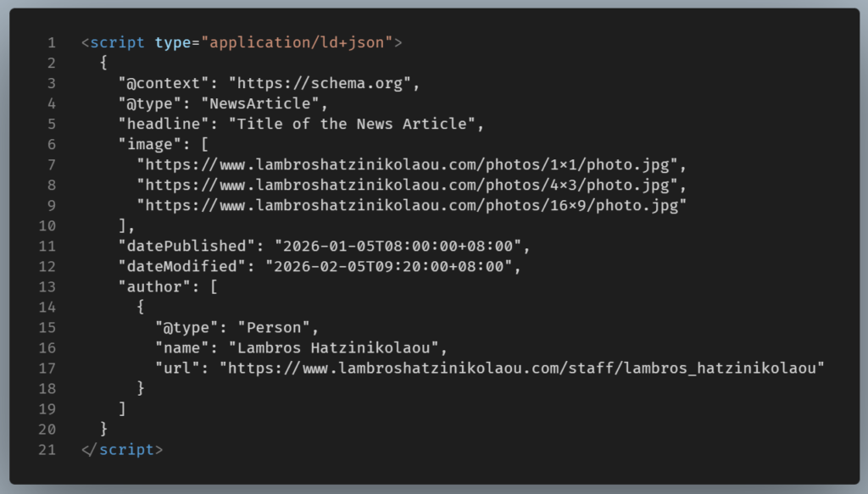This screenshot has height=494, width=868.
Task: Open the staff/lambros_hatzinikolaou profile URL
Action: pyautogui.click(x=522, y=368)
